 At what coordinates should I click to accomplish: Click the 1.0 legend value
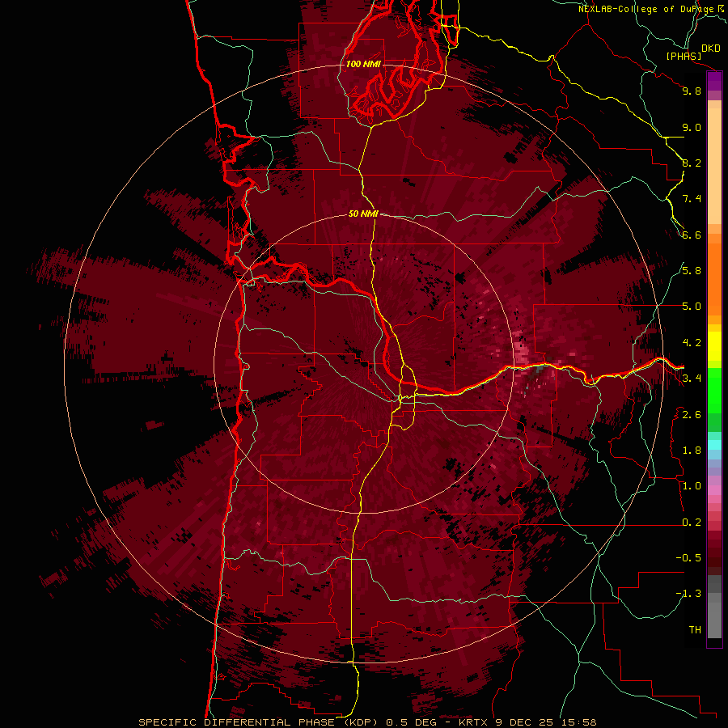coord(692,486)
